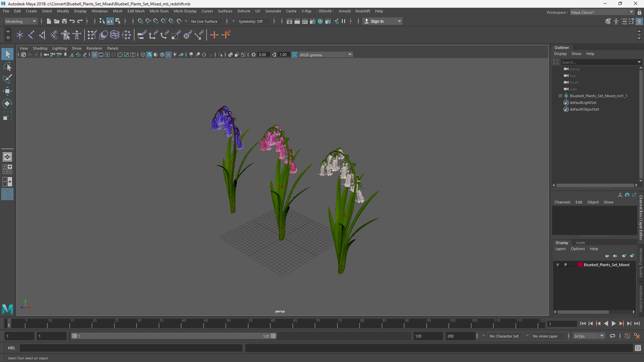Activate the Move tool in toolbox
644x362 pixels.
coord(7,91)
